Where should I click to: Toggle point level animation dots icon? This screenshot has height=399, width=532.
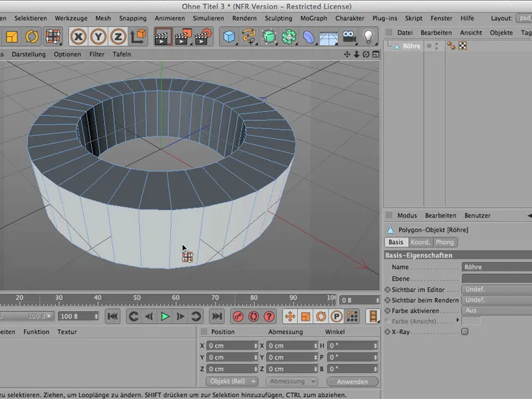click(x=352, y=317)
